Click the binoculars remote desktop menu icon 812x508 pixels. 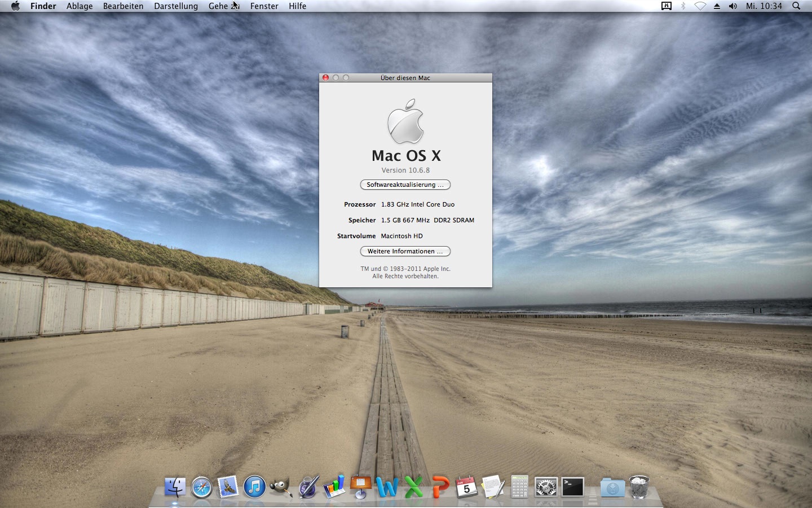point(667,6)
